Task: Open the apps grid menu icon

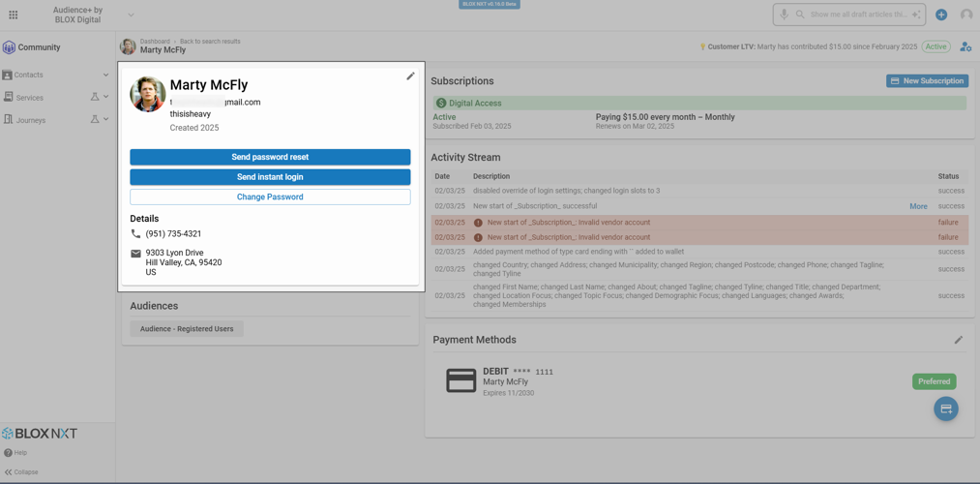Action: tap(14, 15)
